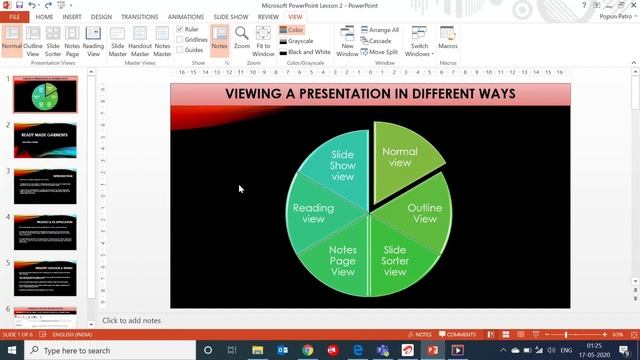Select slide 2 thumbnail Ready Made Garments
640x360 pixels.
coord(45,140)
